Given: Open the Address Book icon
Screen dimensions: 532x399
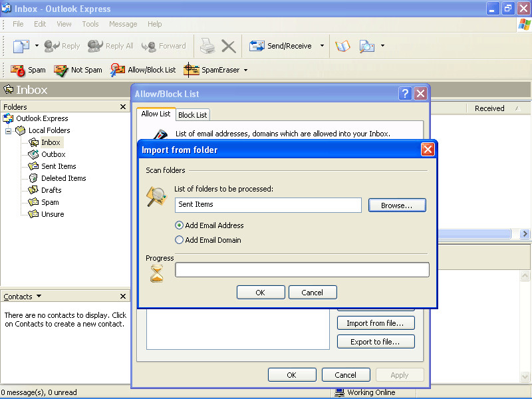Looking at the screenshot, I should click(342, 46).
